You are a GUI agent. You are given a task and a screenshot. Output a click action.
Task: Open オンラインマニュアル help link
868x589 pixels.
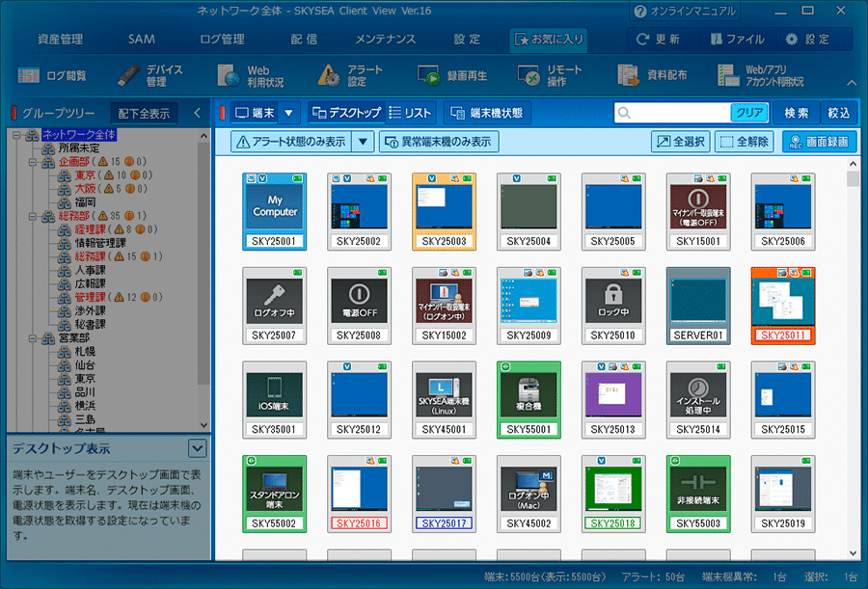coord(684,11)
